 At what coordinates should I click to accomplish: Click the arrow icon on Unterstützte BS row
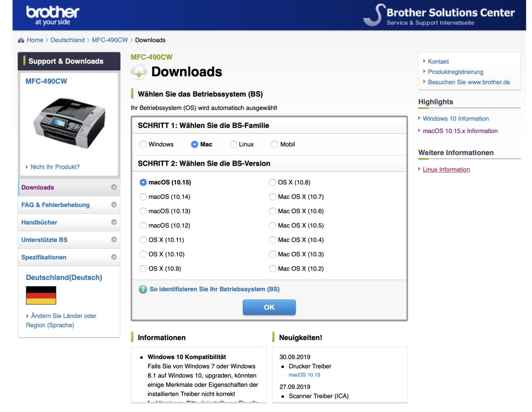pyautogui.click(x=114, y=239)
